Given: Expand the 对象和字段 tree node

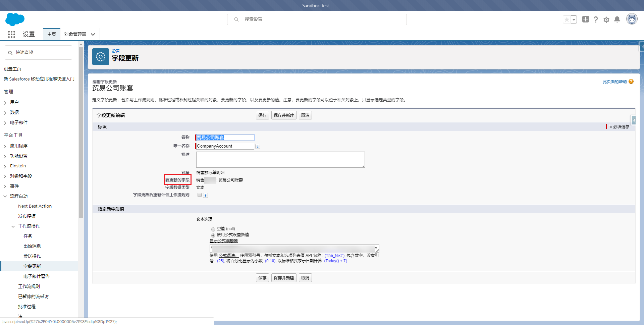Looking at the screenshot, I should coord(5,176).
